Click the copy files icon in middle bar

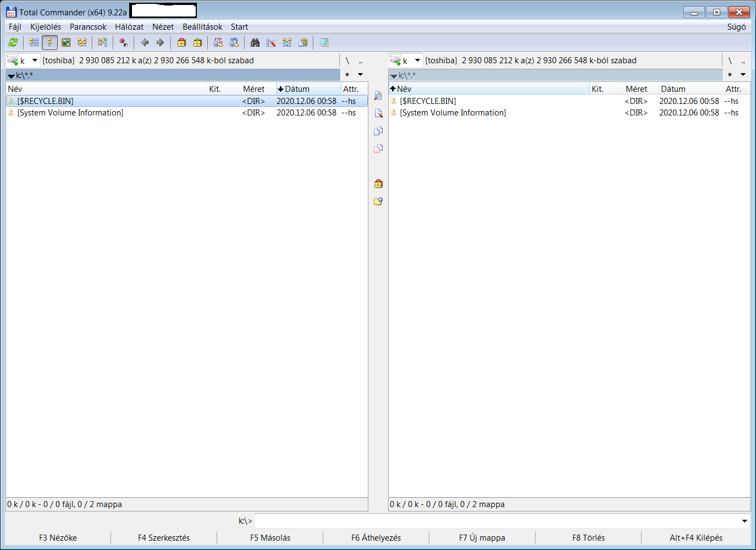point(378,131)
